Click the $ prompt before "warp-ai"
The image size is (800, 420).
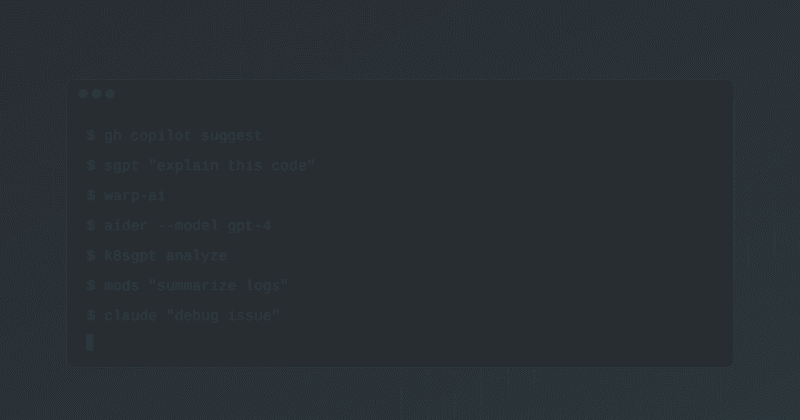[x=90, y=196]
